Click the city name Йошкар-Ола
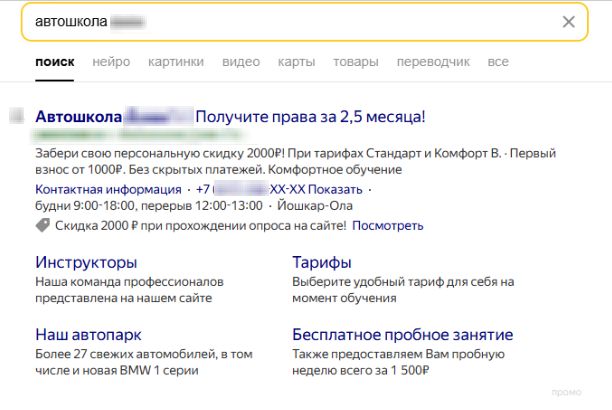This screenshot has height=410, width=612. pos(315,205)
